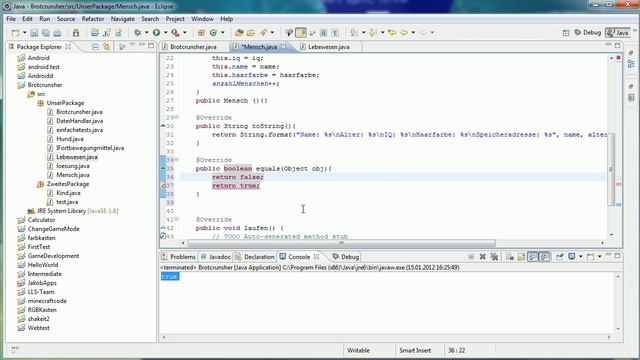Minimize the Package Explorer panel
Screen dimensions: 640x360
point(142,45)
